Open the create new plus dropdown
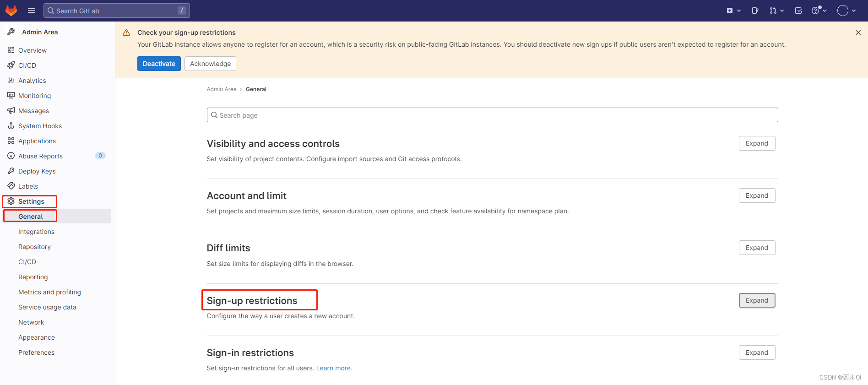The image size is (868, 385). [x=733, y=11]
